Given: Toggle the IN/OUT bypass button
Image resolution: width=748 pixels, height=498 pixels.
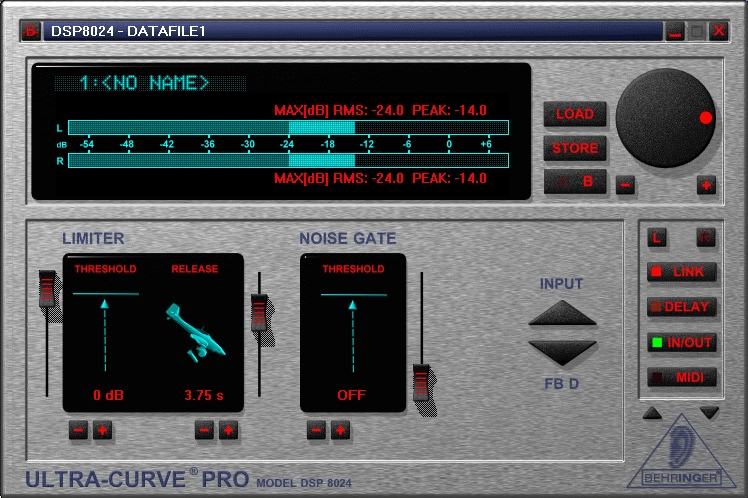Looking at the screenshot, I should (682, 342).
